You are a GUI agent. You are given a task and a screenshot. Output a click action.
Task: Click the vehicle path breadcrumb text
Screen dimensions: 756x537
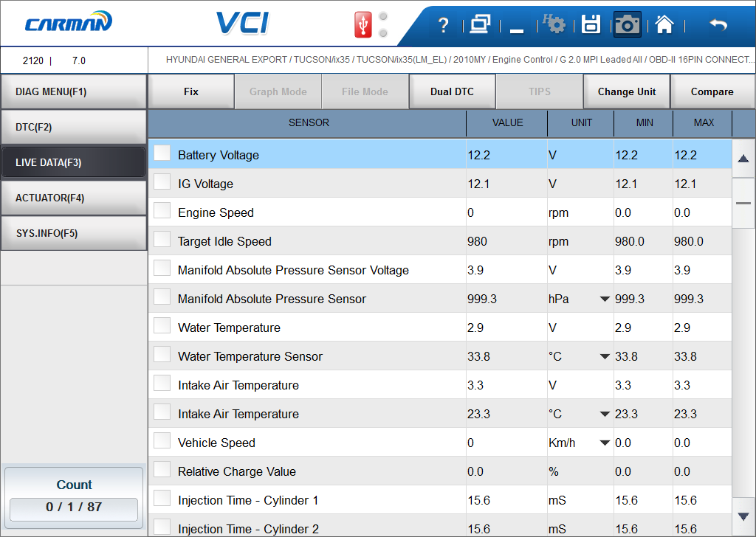click(x=460, y=60)
